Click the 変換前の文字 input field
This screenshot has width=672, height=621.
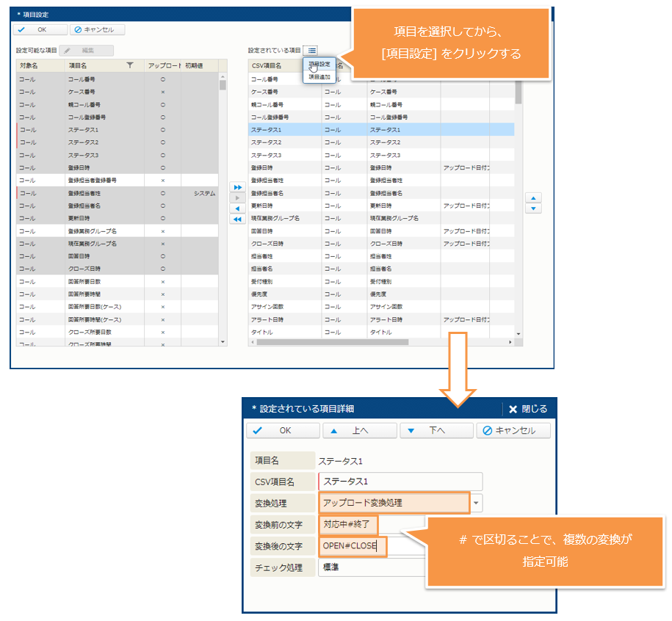[349, 525]
